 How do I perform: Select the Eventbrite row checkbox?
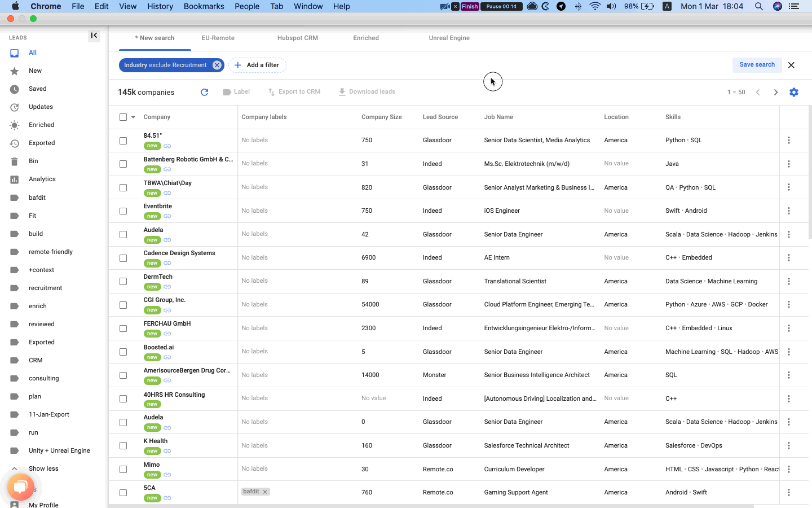coord(123,211)
